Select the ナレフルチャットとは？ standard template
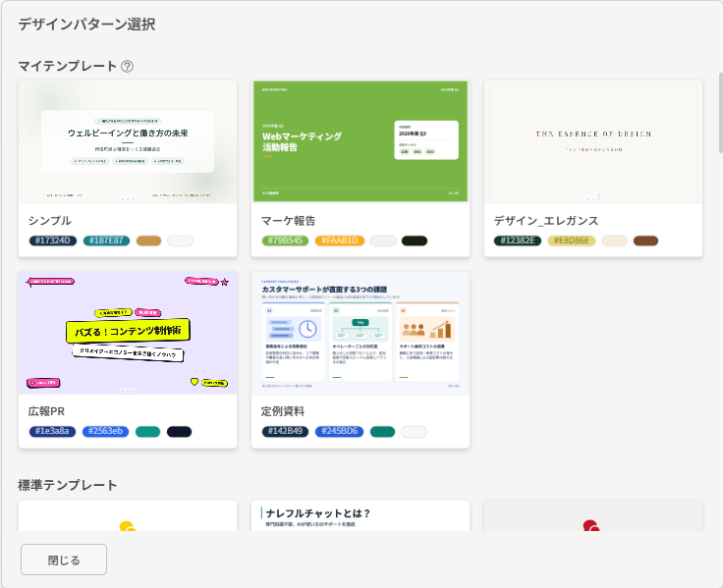Screen dimensions: 723x588 pyautogui.click(x=361, y=515)
